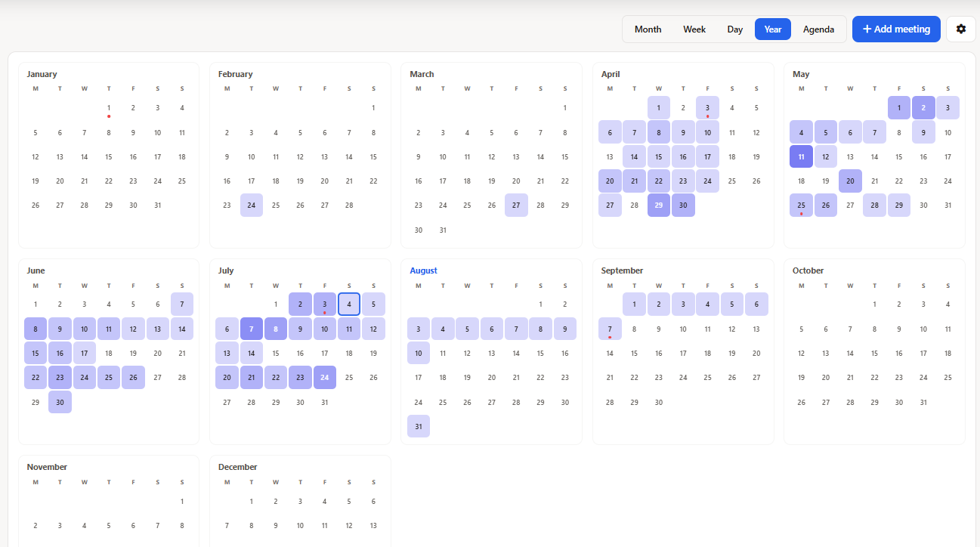Select May 25 with the red dot

click(801, 206)
